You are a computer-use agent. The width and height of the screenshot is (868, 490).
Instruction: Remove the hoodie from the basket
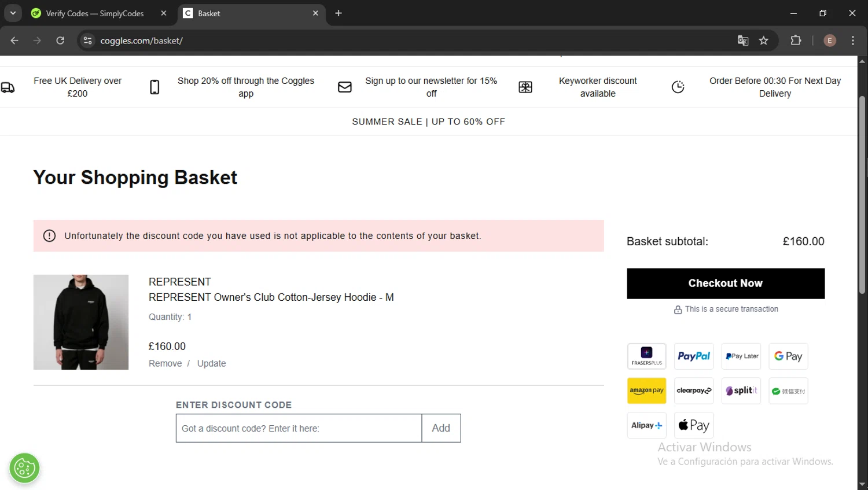(165, 363)
